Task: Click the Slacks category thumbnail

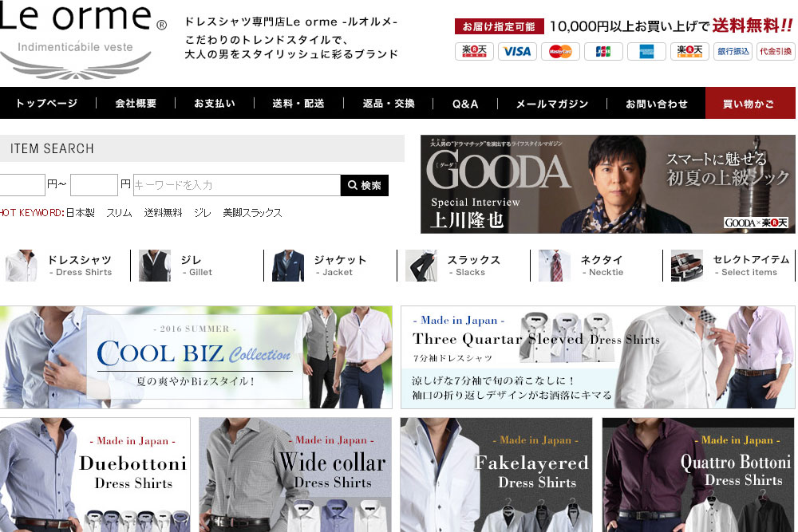Action: point(421,266)
